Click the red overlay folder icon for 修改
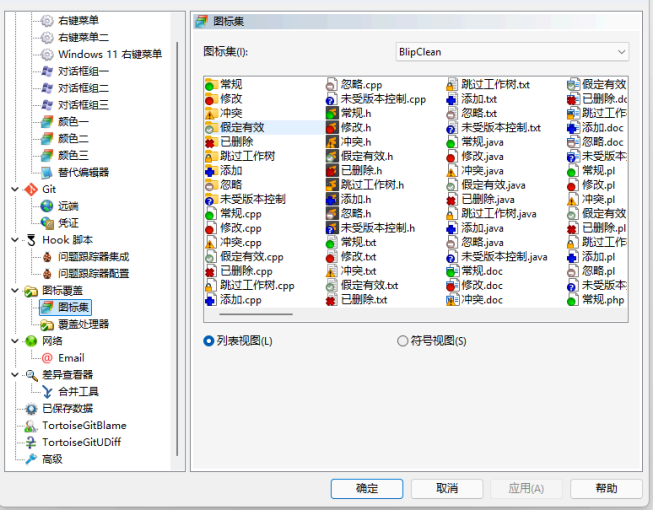The height and width of the screenshot is (513, 655). point(212,99)
